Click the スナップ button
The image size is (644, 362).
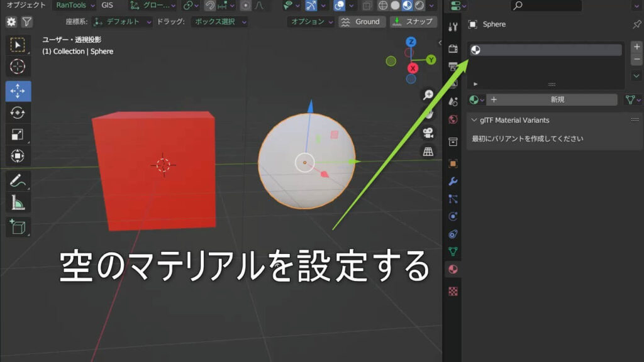pyautogui.click(x=413, y=22)
